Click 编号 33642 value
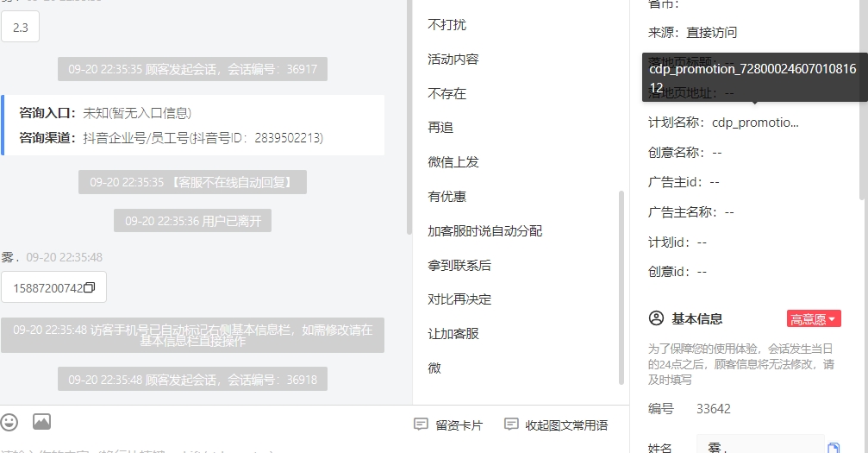This screenshot has width=868, height=453. point(714,409)
